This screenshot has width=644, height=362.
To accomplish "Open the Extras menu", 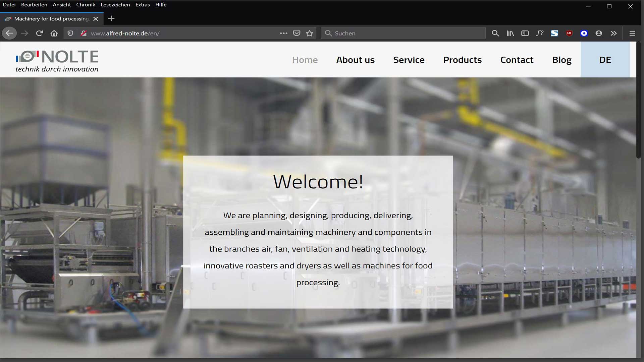I will (143, 5).
